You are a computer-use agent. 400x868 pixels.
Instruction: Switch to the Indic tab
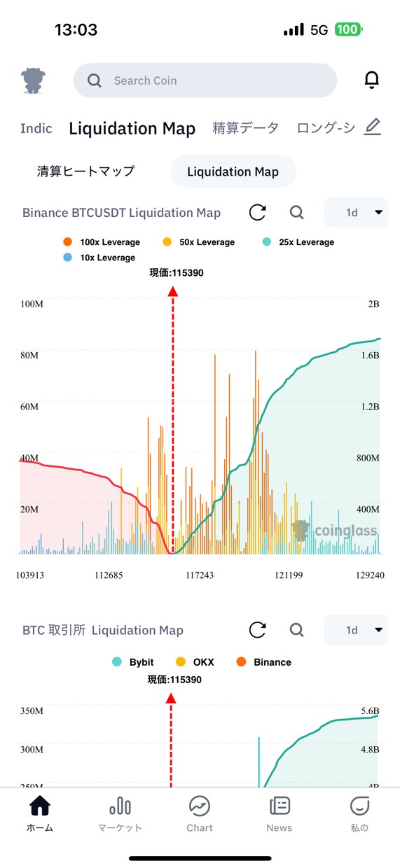(x=36, y=128)
